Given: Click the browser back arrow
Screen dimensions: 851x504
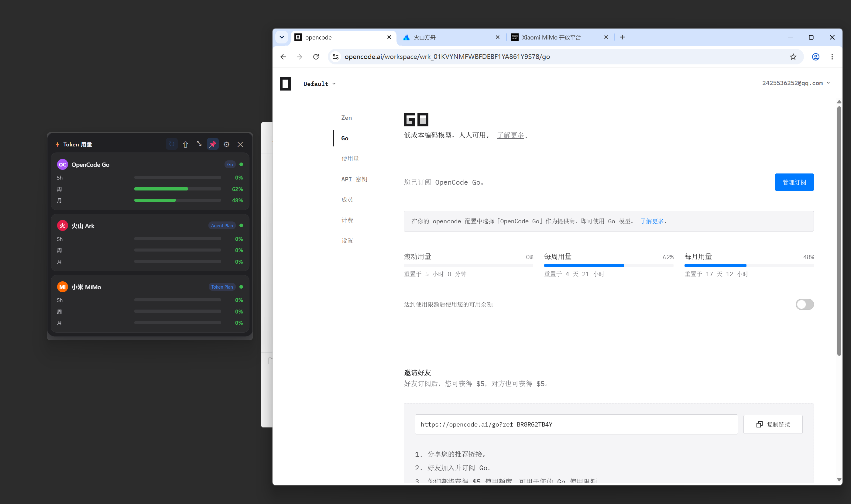Looking at the screenshot, I should click(x=283, y=57).
